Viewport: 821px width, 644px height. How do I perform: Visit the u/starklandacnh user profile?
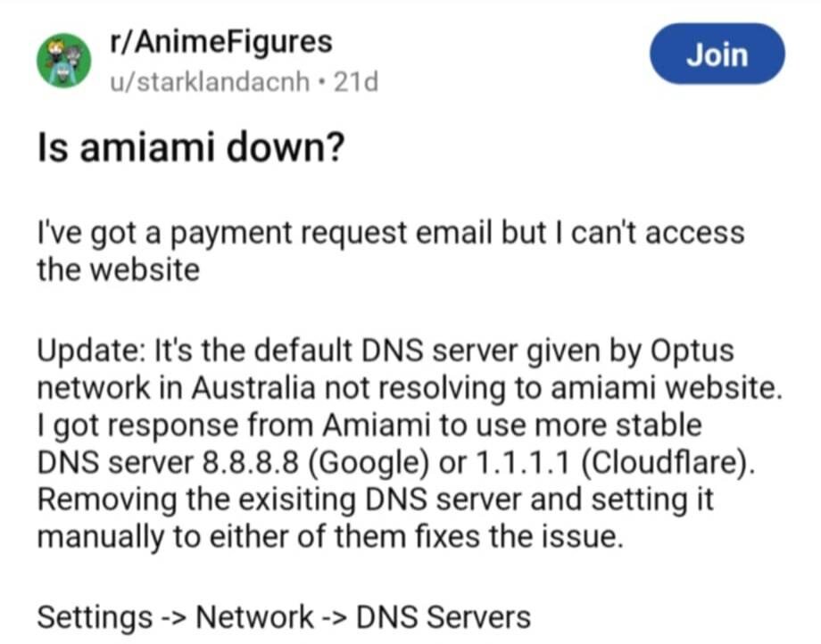pos(210,82)
